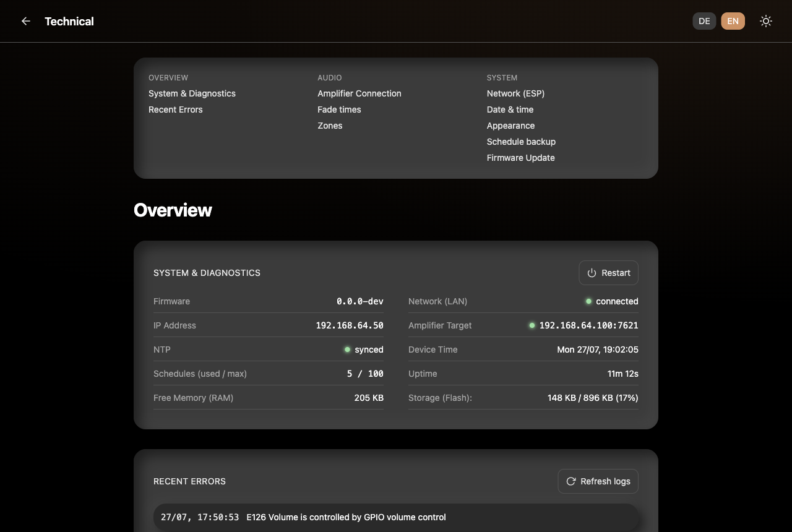This screenshot has height=532, width=792.
Task: Click uptime value 11m 12s
Action: click(x=623, y=374)
